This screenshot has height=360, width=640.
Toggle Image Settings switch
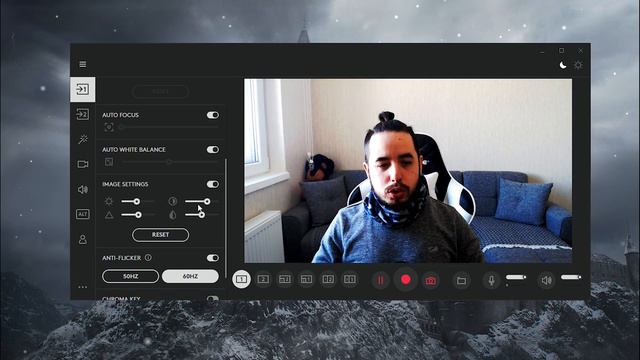point(213,184)
